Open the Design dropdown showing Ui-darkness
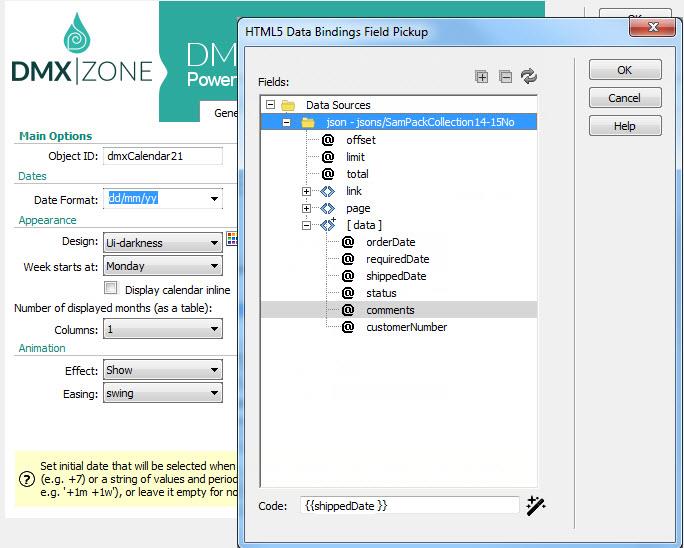The width and height of the screenshot is (684, 548). coord(214,243)
